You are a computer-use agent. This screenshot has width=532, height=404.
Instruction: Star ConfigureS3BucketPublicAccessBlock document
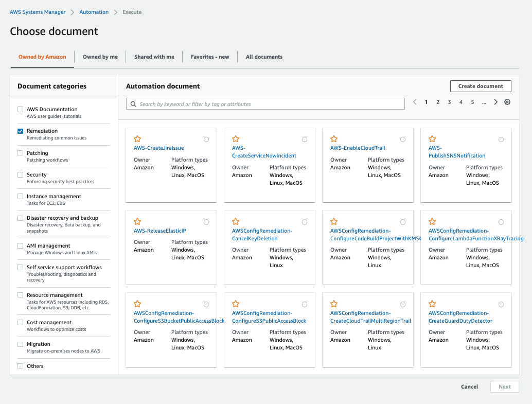[137, 304]
